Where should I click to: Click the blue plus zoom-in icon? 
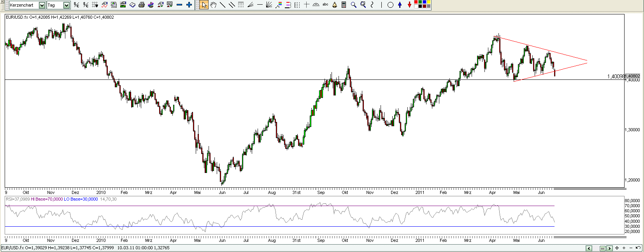tap(189, 5)
